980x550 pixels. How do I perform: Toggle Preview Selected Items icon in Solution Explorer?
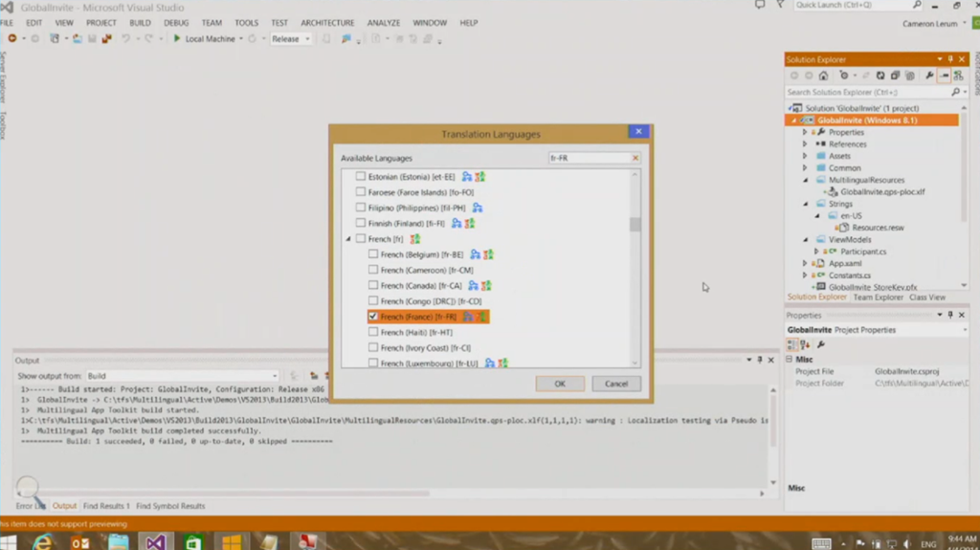(945, 76)
